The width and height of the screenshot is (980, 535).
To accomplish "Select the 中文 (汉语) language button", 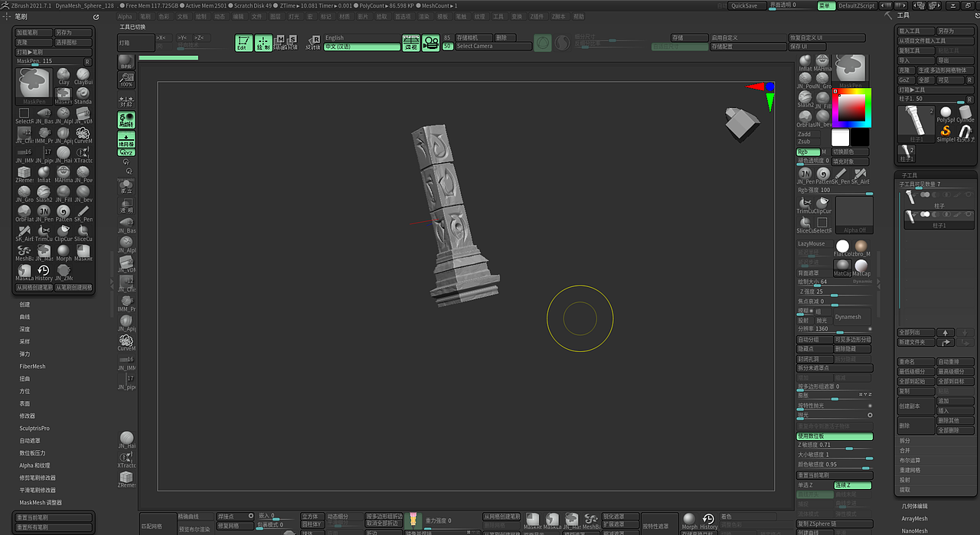I will coord(362,47).
